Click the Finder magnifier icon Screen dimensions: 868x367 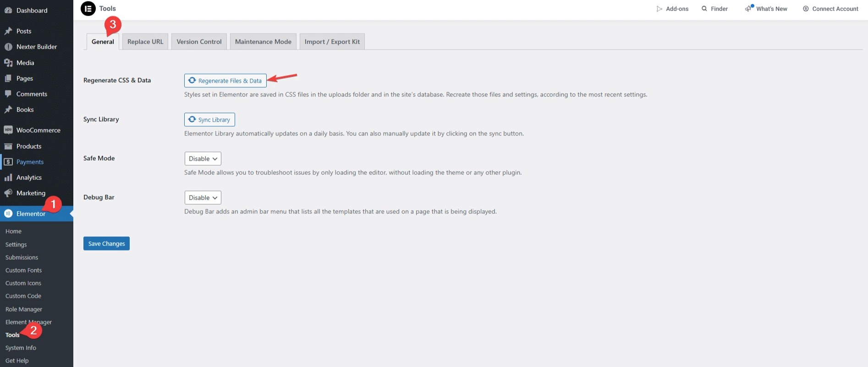coord(704,9)
